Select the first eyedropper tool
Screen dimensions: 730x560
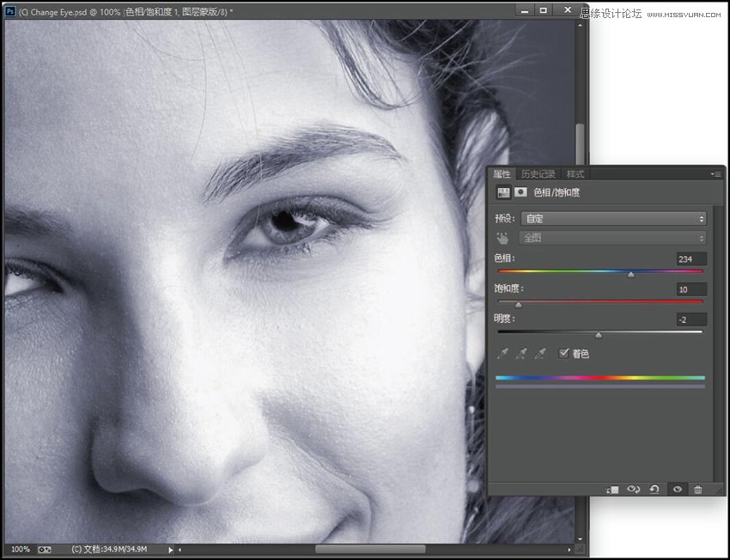(x=502, y=354)
